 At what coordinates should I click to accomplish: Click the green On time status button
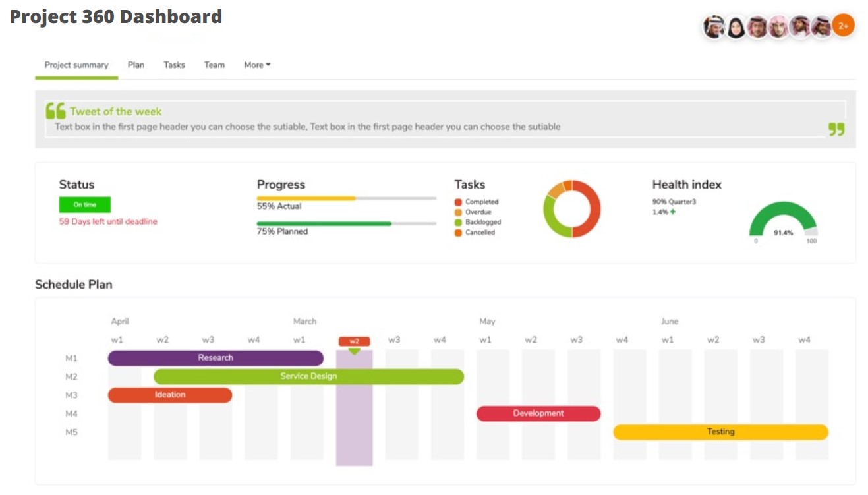point(85,205)
